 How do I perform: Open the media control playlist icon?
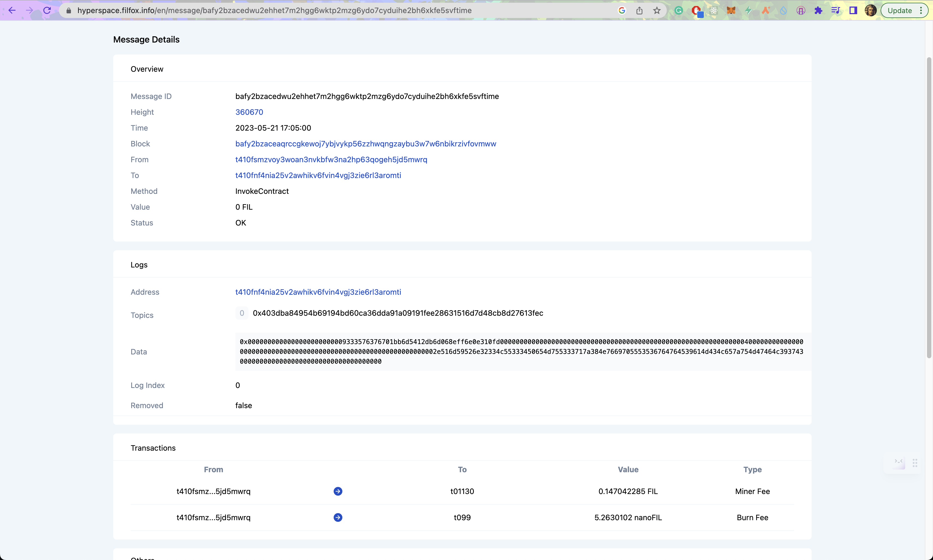click(x=836, y=11)
